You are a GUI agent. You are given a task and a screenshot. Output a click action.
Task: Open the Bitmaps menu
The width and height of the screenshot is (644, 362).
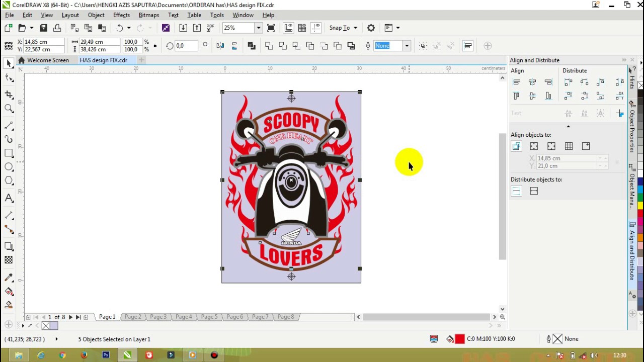tap(149, 15)
